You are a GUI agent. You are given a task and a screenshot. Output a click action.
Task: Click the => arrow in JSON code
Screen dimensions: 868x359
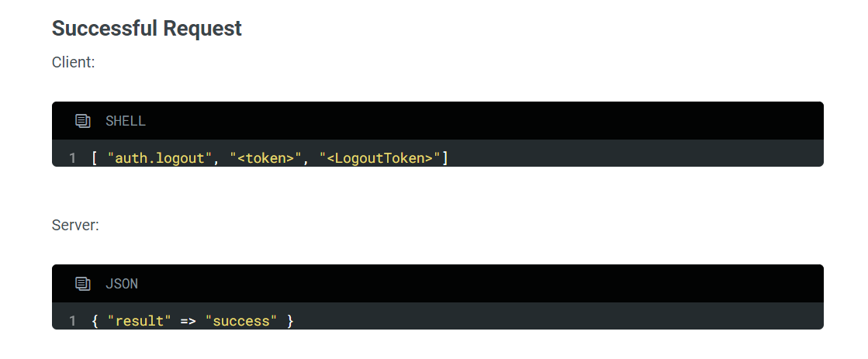tap(188, 321)
